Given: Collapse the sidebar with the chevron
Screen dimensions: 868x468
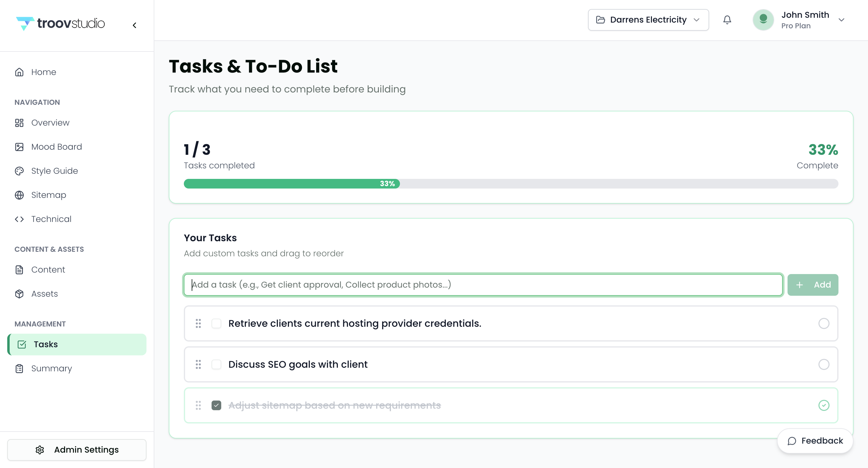Looking at the screenshot, I should [134, 25].
